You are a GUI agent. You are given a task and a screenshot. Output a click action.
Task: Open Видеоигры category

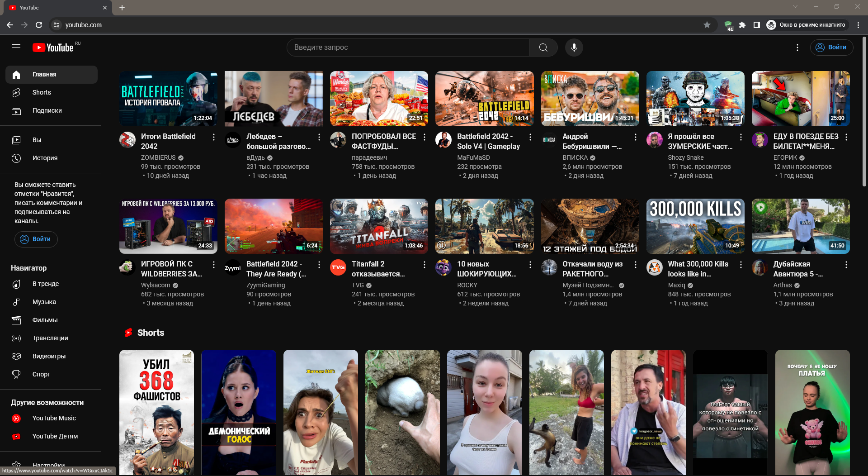(x=52, y=357)
